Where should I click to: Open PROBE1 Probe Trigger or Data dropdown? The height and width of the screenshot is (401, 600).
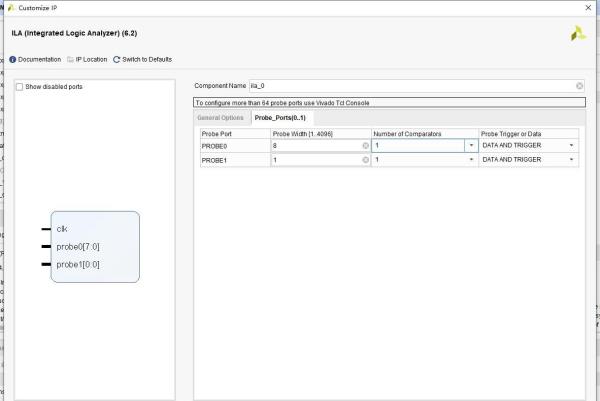pos(571,160)
